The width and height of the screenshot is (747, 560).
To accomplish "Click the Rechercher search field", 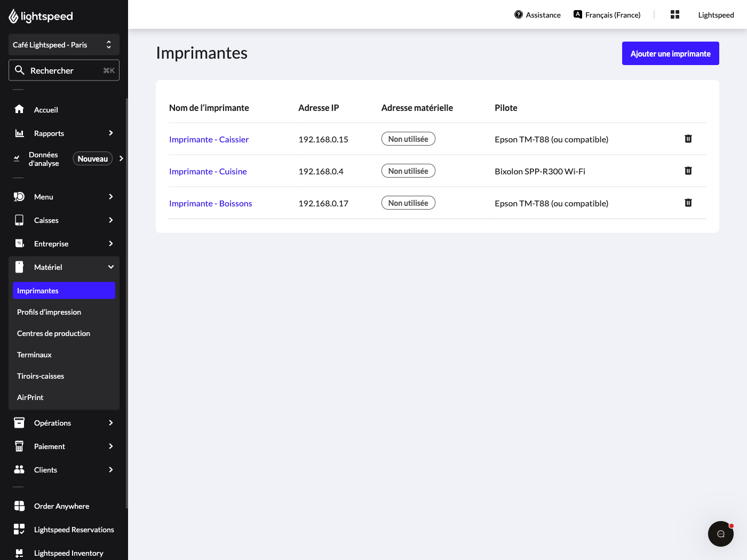I will (64, 70).
